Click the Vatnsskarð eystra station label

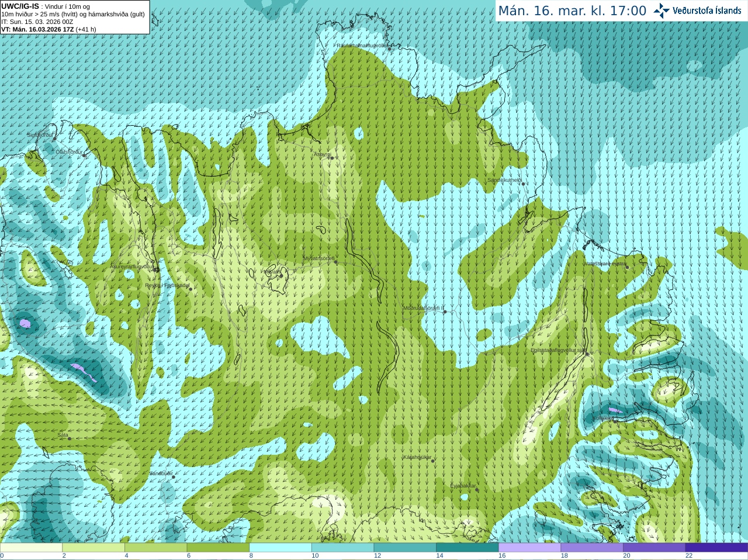[x=605, y=264]
